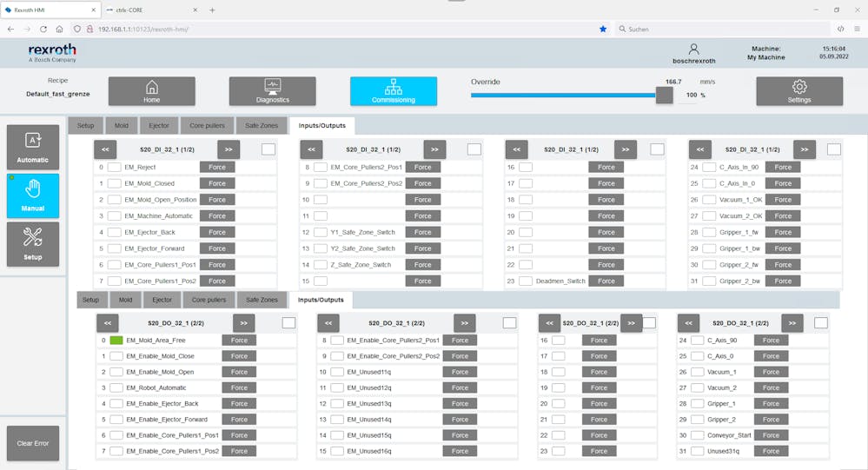Image resolution: width=868 pixels, height=470 pixels.
Task: Toggle the EM_Reject input checkbox
Action: (114, 167)
